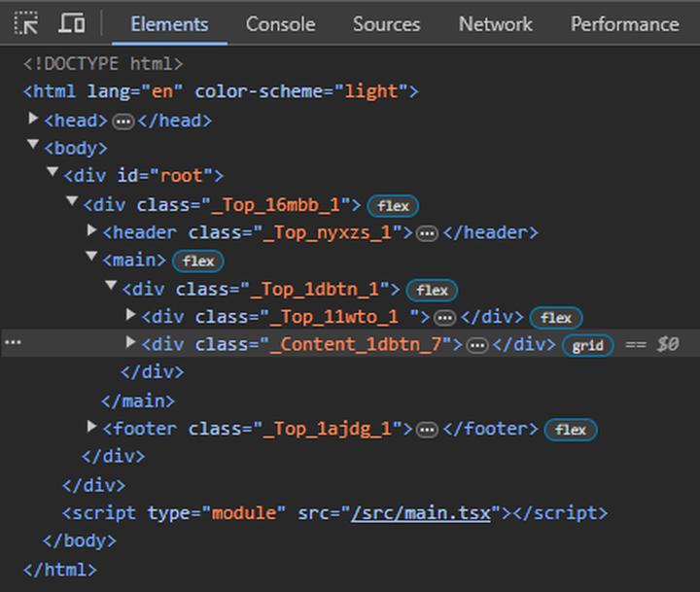Switch to the Network tab
The height and width of the screenshot is (592, 700).
[x=496, y=24]
